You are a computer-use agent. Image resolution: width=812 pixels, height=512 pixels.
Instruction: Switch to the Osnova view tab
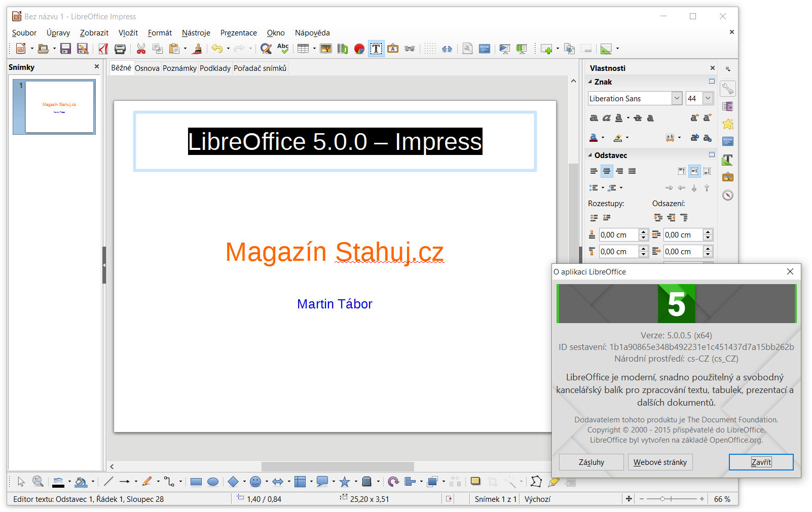(147, 68)
